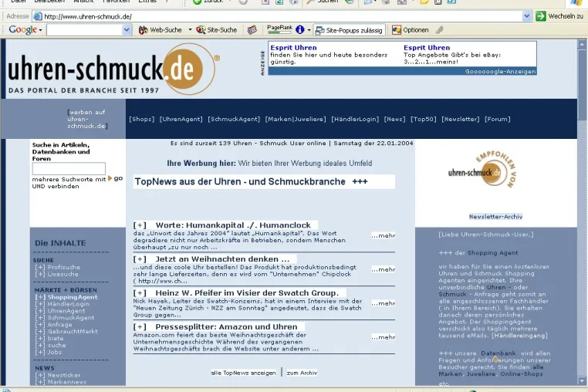The image size is (588, 392).
Task: Open [SchmuckAgent] in the nav bar
Action: 234,120
